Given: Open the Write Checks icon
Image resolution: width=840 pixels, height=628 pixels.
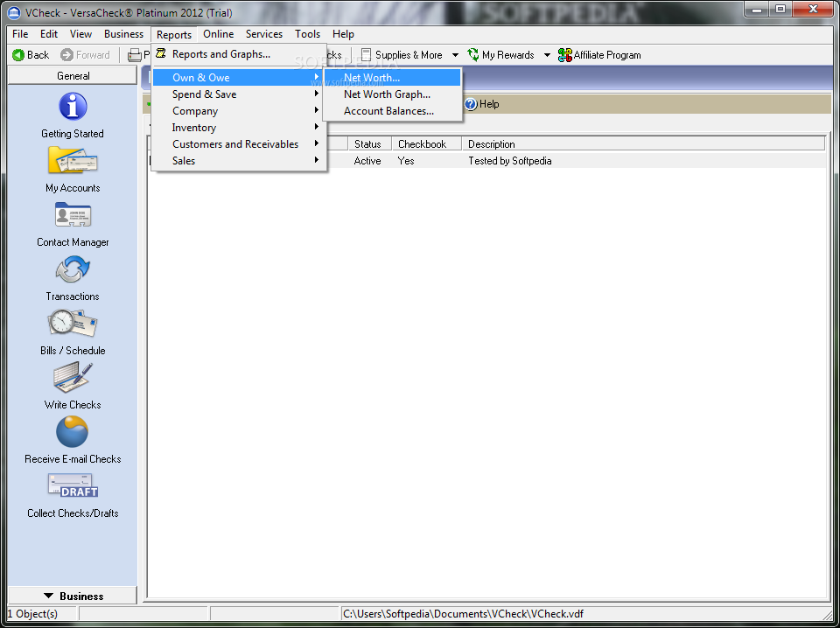Looking at the screenshot, I should [73, 378].
